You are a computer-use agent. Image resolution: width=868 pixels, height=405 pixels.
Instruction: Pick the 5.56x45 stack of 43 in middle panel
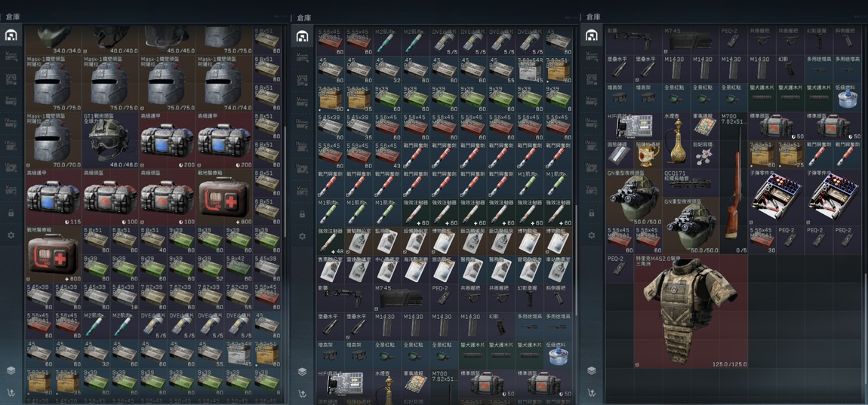pyautogui.click(x=387, y=155)
